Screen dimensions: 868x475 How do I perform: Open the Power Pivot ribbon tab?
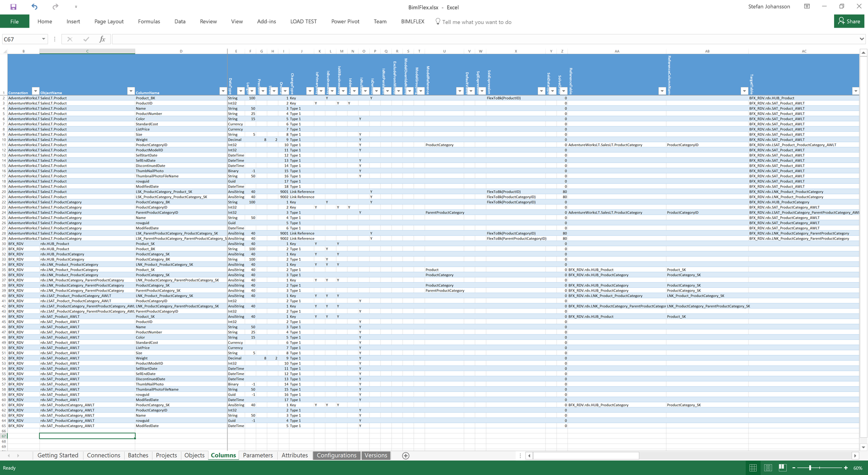pos(345,21)
